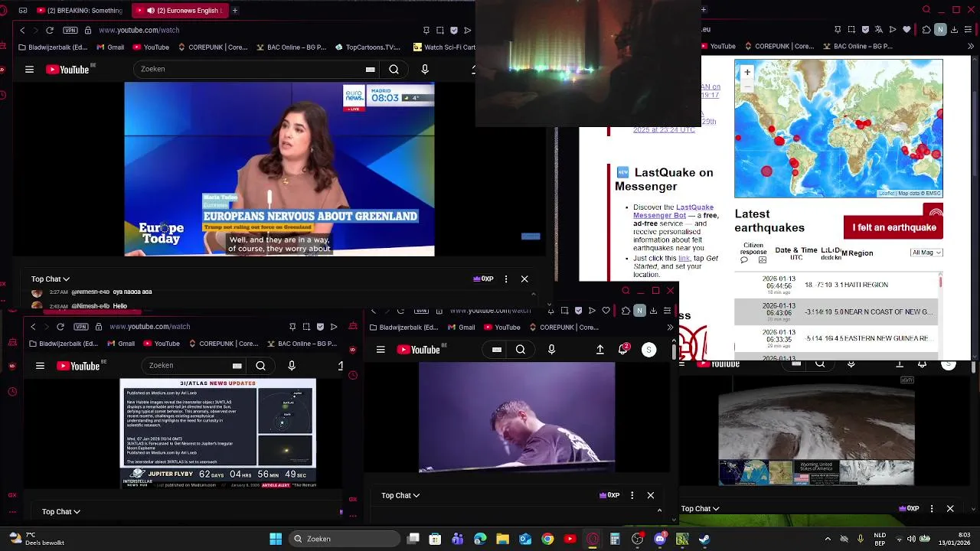Close live chat in satellite video window
This screenshot has width=980, height=551.
click(950, 509)
